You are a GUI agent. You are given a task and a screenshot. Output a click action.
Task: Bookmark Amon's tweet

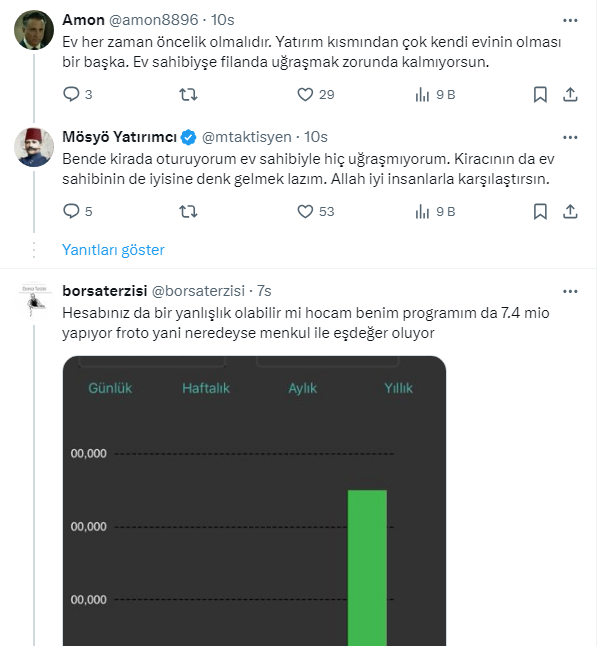(x=540, y=94)
